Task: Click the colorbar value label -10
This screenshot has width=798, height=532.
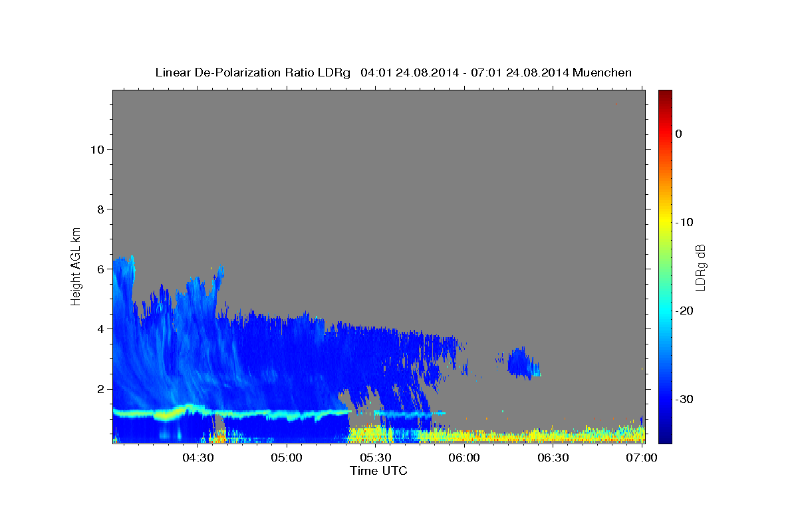Action: pos(684,222)
